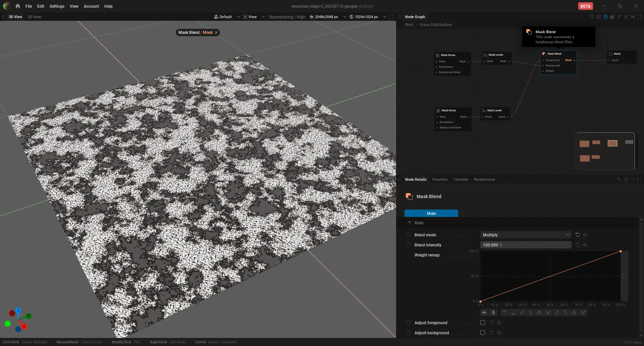
Task: Go to Root in the breadcrumb
Action: click(x=409, y=25)
